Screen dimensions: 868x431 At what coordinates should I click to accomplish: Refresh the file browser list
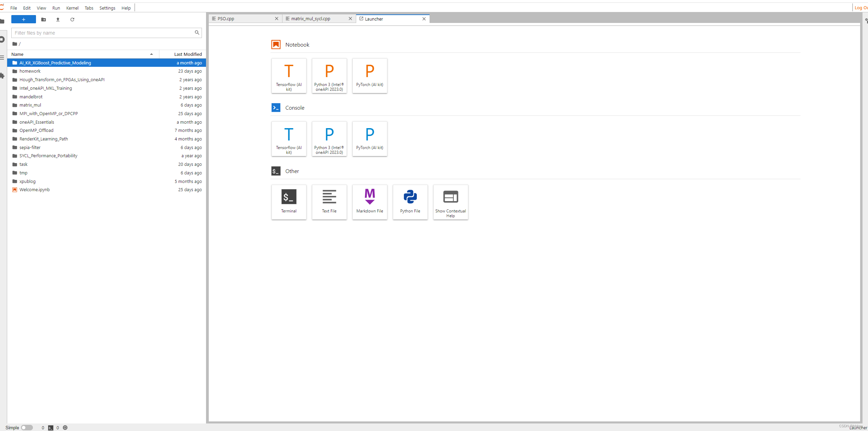tap(72, 20)
